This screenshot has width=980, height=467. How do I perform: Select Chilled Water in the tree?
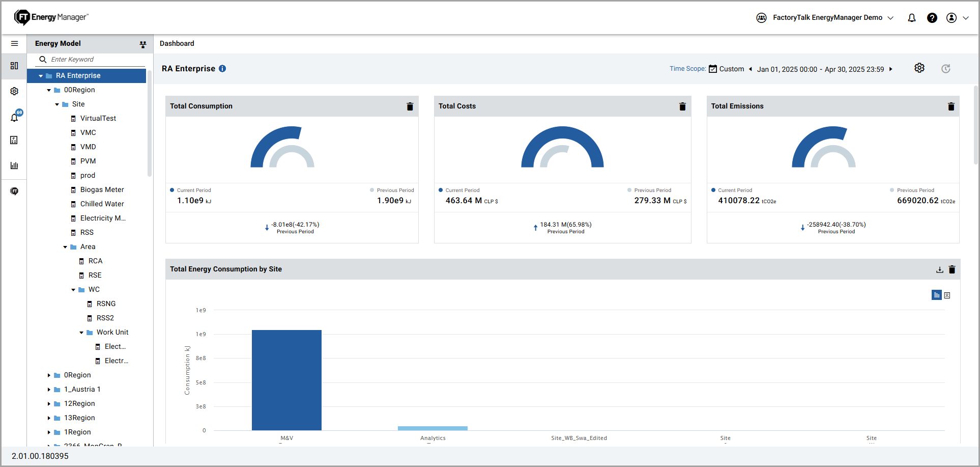(x=102, y=204)
